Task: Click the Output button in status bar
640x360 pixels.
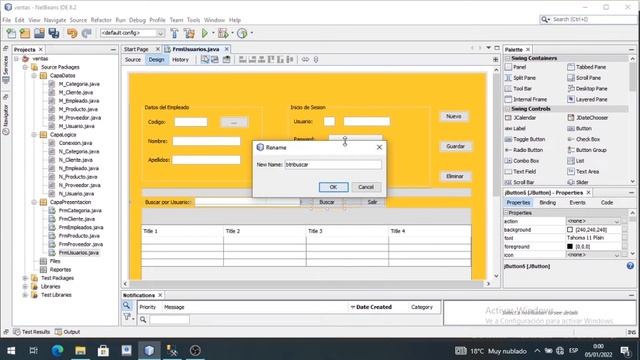Action: click(68, 332)
